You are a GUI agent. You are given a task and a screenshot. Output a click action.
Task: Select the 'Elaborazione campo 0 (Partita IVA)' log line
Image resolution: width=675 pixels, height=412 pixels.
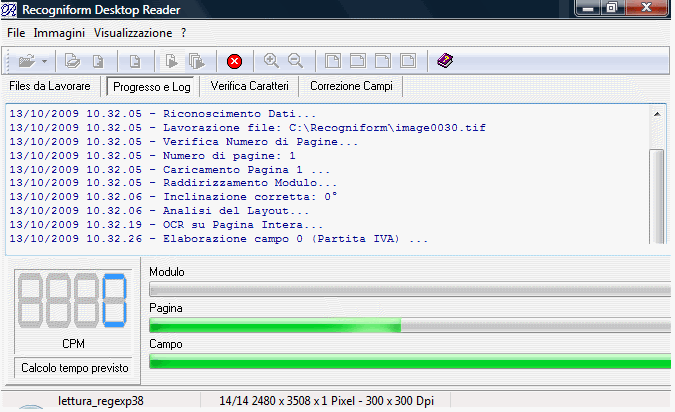click(x=219, y=239)
